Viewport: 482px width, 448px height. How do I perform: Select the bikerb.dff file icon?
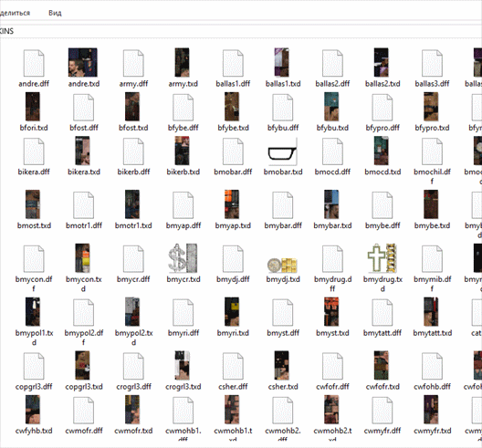click(133, 151)
